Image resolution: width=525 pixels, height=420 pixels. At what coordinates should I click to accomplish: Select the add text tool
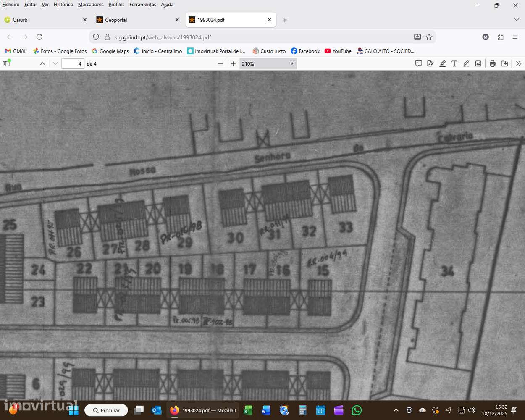click(x=454, y=63)
